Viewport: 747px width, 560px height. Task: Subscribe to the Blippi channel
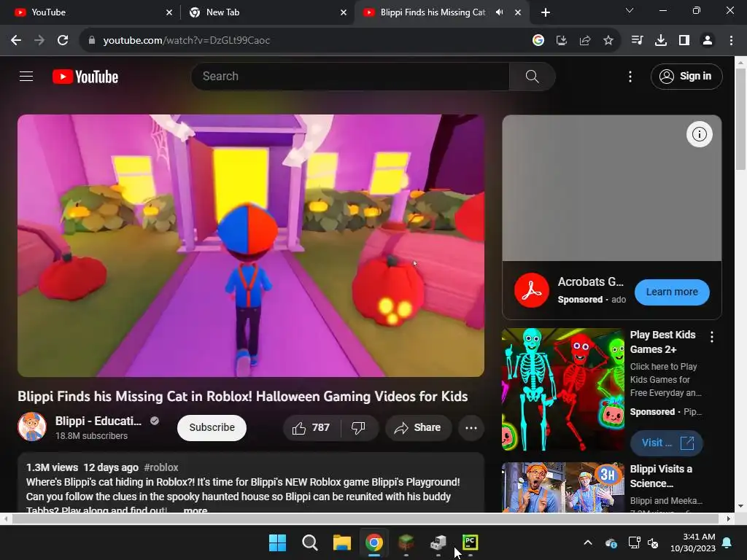click(x=212, y=427)
